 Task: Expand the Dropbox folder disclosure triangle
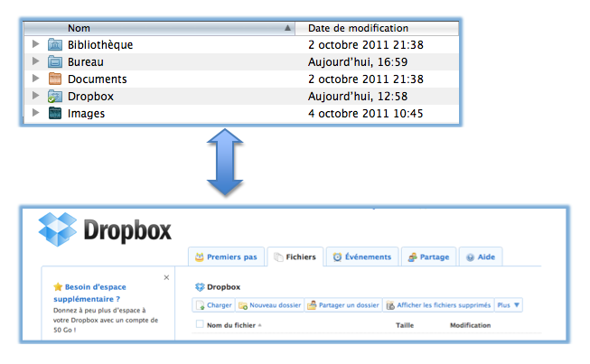tap(36, 96)
